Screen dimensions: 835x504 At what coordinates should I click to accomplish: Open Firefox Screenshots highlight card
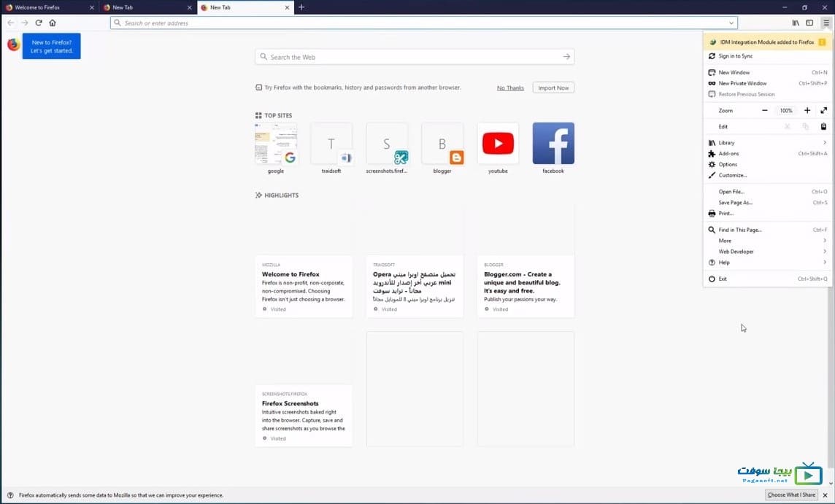pos(304,389)
